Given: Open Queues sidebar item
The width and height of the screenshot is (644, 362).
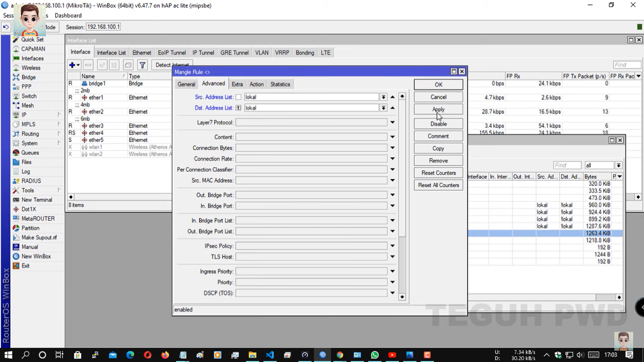Looking at the screenshot, I should [x=30, y=153].
